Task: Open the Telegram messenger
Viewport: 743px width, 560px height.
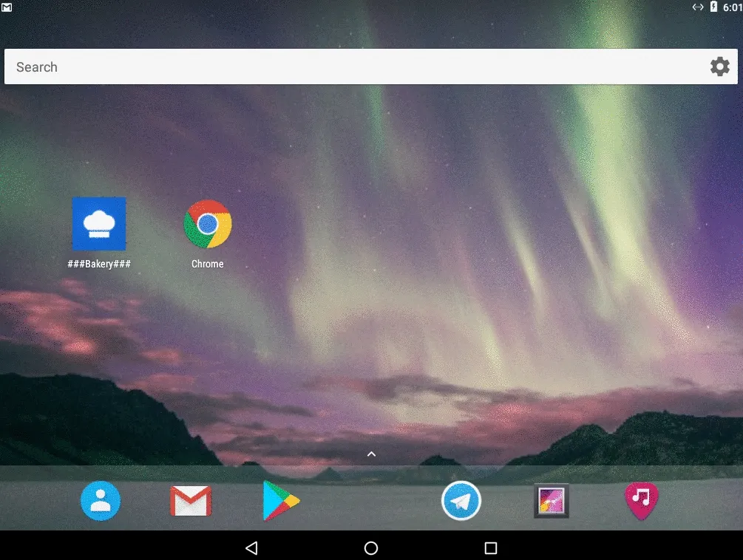Action: [461, 500]
